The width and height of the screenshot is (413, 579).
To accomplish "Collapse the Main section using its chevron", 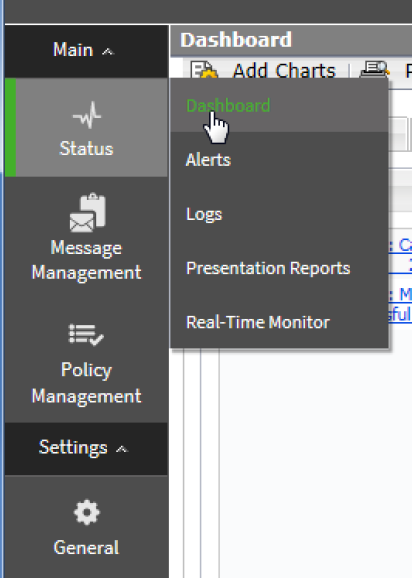I will pyautogui.click(x=108, y=52).
